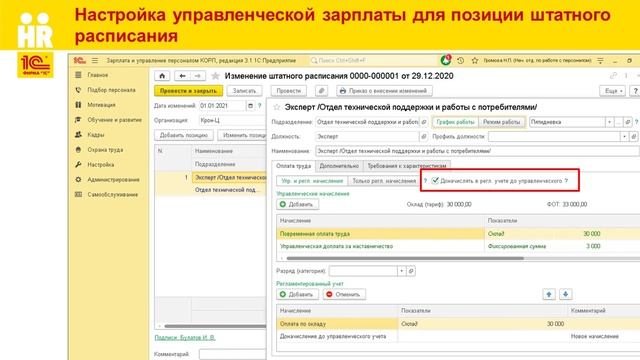Move accrual row up with arrow button

coord(549,294)
